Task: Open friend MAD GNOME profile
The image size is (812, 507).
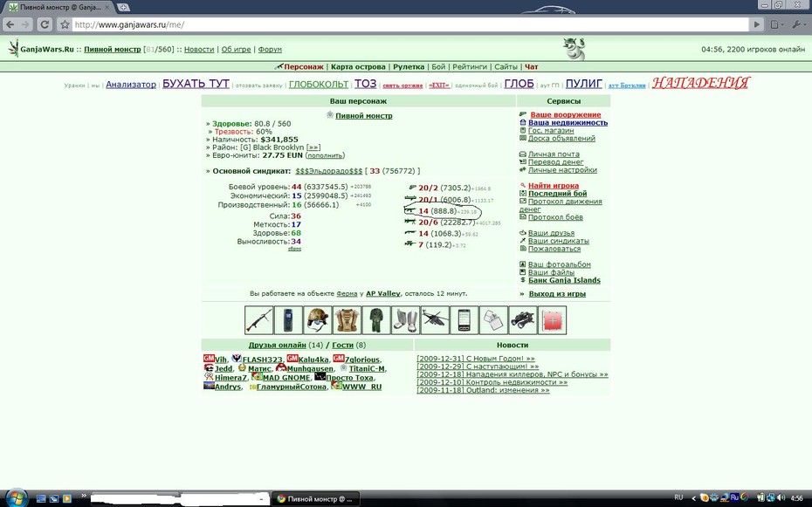Action: coord(286,378)
